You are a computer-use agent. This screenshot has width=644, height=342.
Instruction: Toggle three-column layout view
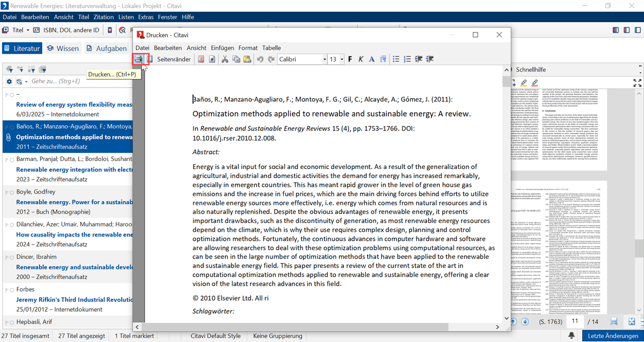click(616, 30)
